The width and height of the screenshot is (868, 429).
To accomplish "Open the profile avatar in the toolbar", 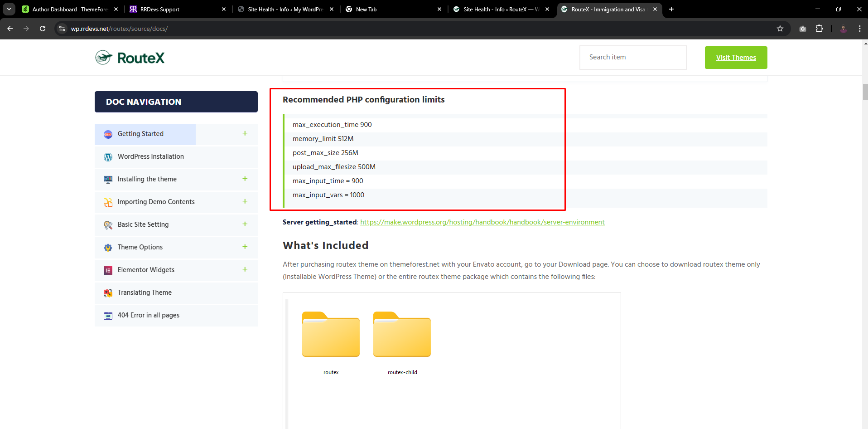I will point(844,29).
